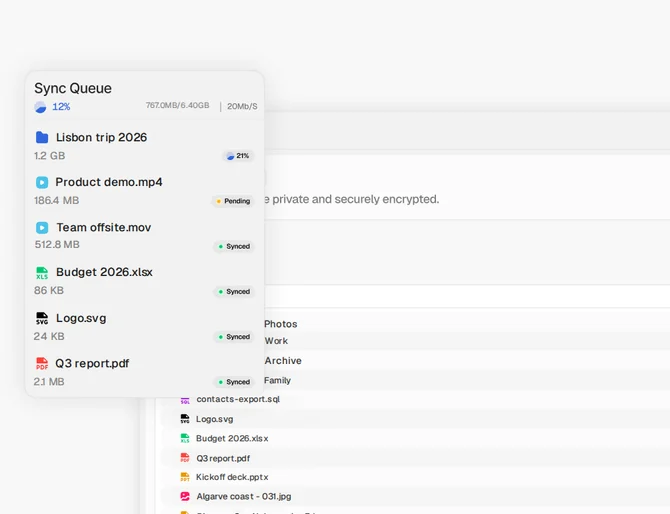Image resolution: width=670 pixels, height=514 pixels.
Task: Select Lisbon trip 2026 in the queue
Action: pyautogui.click(x=101, y=137)
